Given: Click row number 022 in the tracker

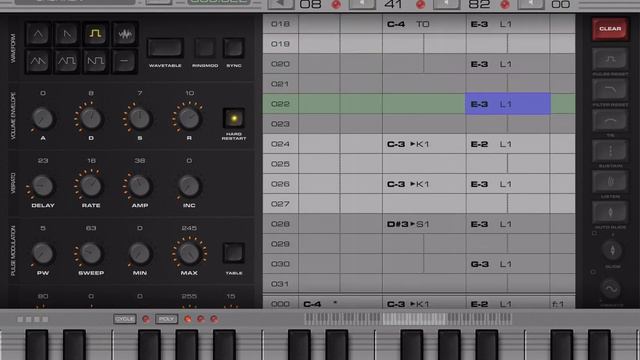Looking at the screenshot, I should click(280, 104).
